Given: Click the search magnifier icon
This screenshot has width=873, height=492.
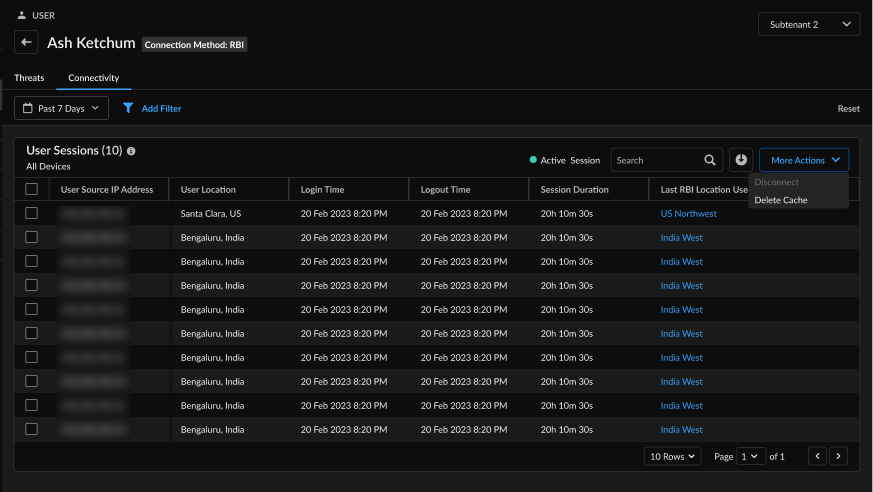Looking at the screenshot, I should (x=709, y=160).
